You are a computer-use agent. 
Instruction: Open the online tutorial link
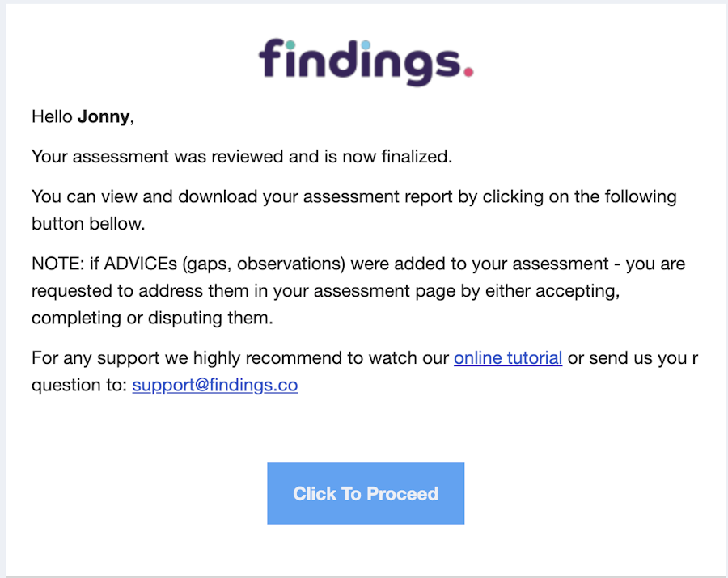[x=508, y=357]
